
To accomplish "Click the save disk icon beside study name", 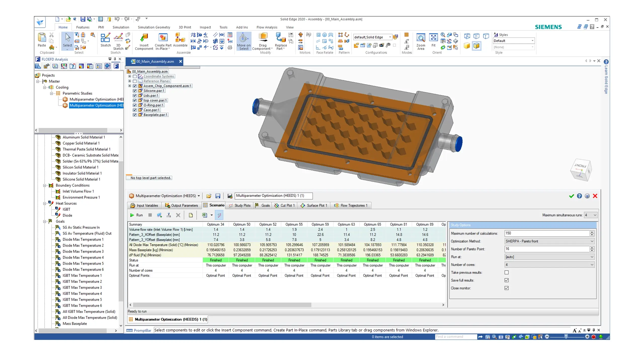I will (218, 196).
